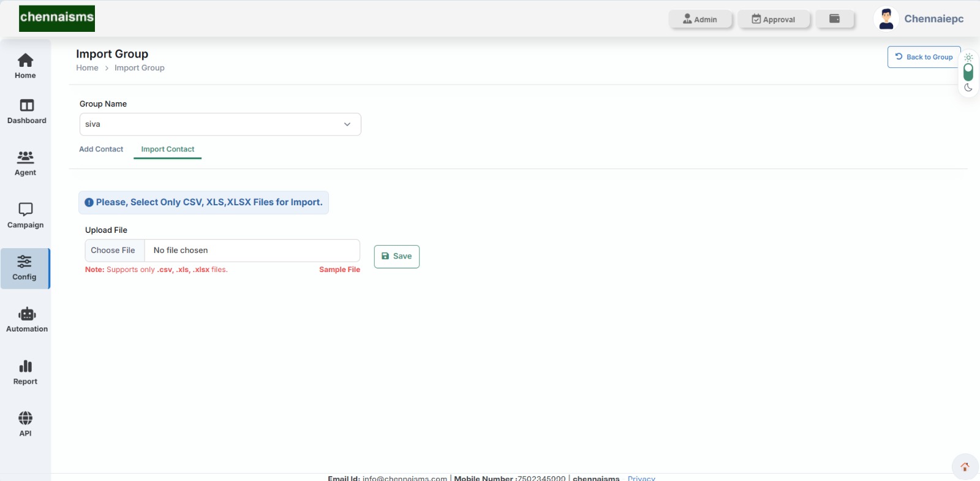980x481 pixels.
Task: Open the Campaign chat icon
Action: click(x=25, y=210)
